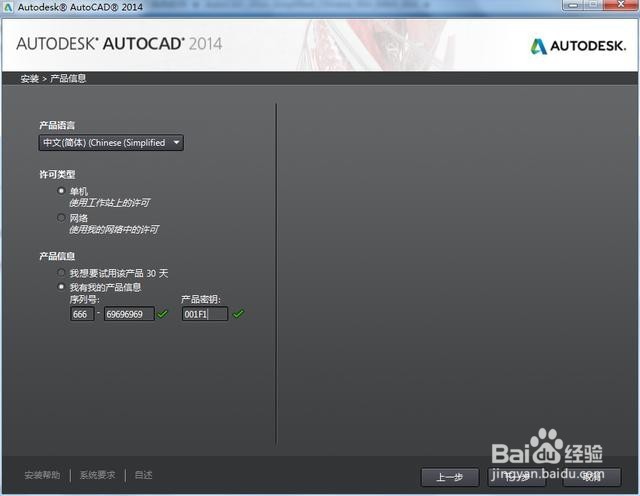
Task: Select the 网络 network license option
Action: coord(61,218)
